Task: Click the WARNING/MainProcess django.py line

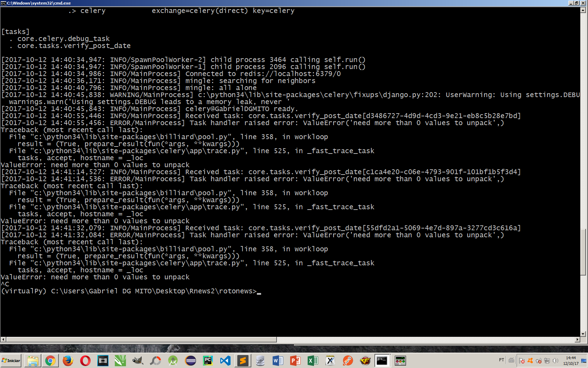Action: (290, 95)
